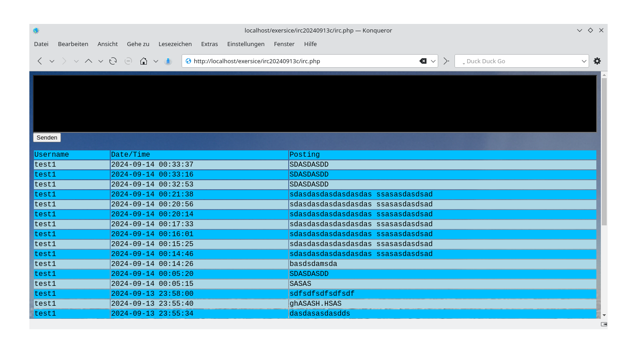Click the globe icon inside the address bar
The width and height of the screenshot is (637, 364).
(189, 61)
